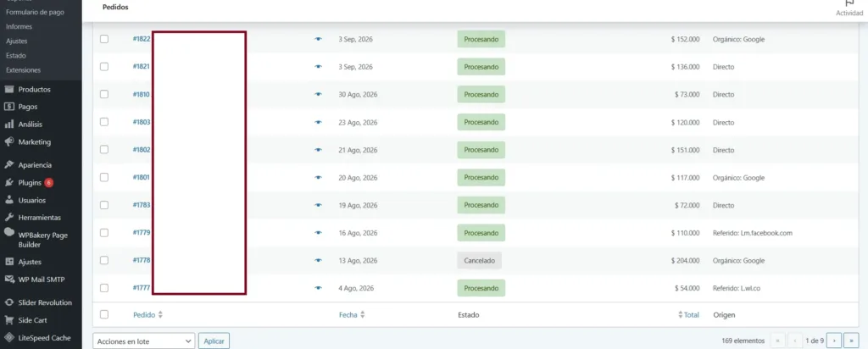Click the Herramientas wrench icon
This screenshot has width=868, height=349.
point(8,218)
